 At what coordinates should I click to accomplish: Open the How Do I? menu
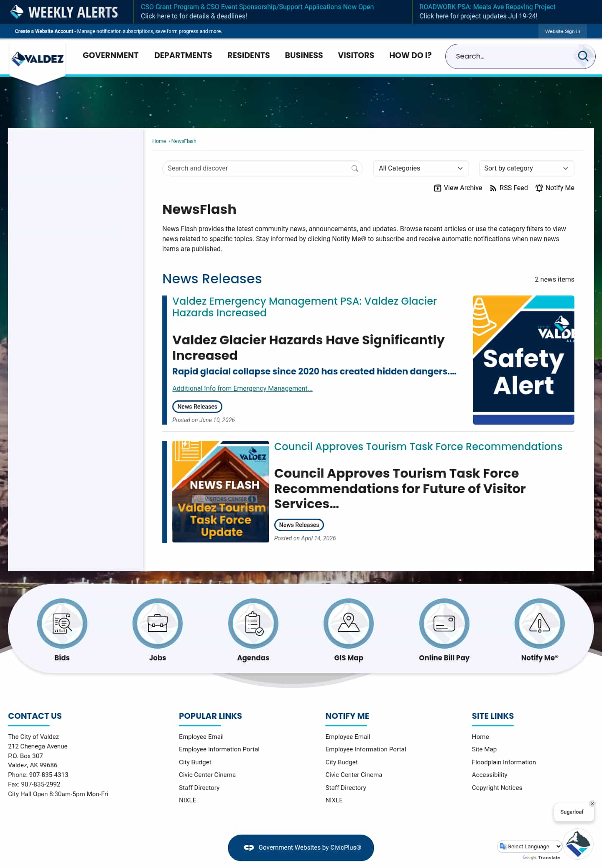coord(411,55)
